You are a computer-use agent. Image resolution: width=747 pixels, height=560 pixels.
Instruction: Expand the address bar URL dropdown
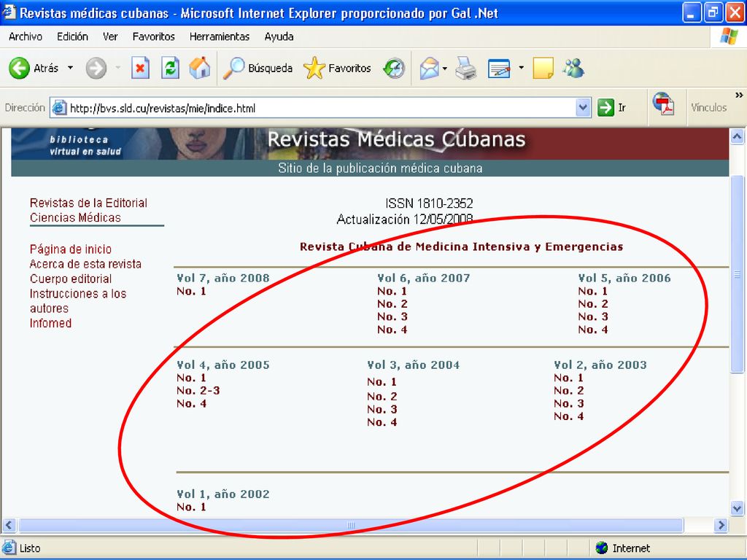pos(583,108)
